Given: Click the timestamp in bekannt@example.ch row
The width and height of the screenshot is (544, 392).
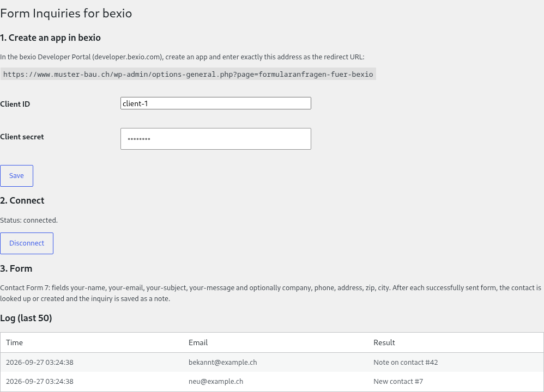Looking at the screenshot, I should tap(40, 362).
